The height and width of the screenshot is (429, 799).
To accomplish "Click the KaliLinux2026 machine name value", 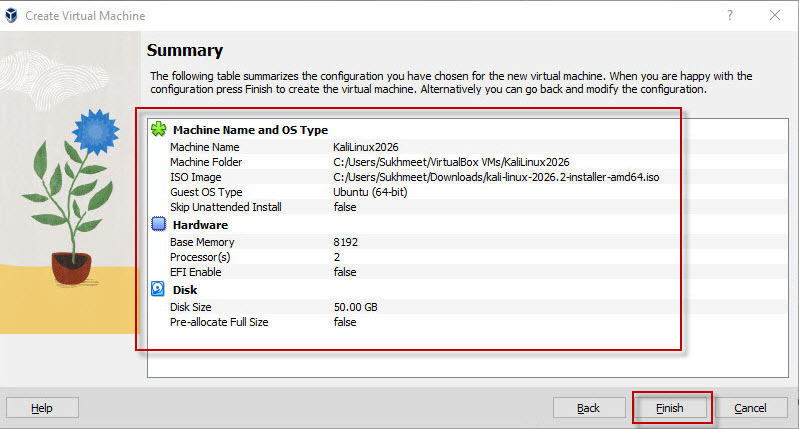I will [366, 147].
